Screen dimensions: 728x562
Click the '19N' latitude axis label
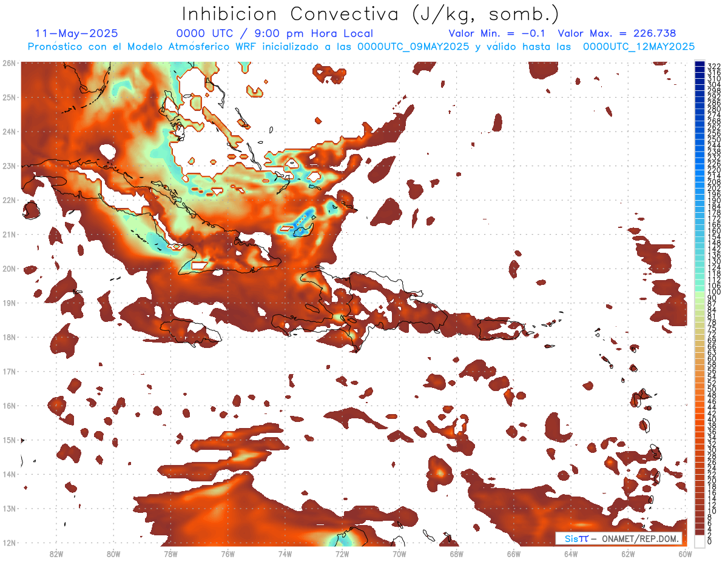[x=8, y=303]
